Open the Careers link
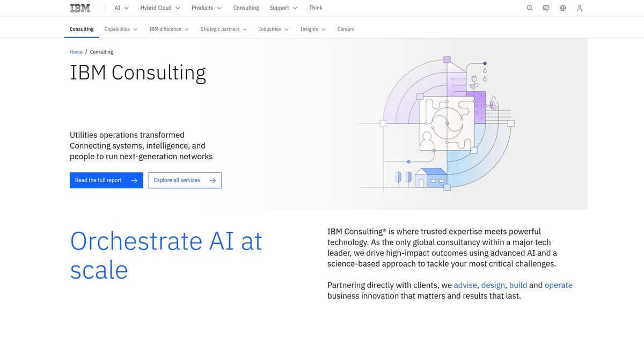 pyautogui.click(x=346, y=29)
